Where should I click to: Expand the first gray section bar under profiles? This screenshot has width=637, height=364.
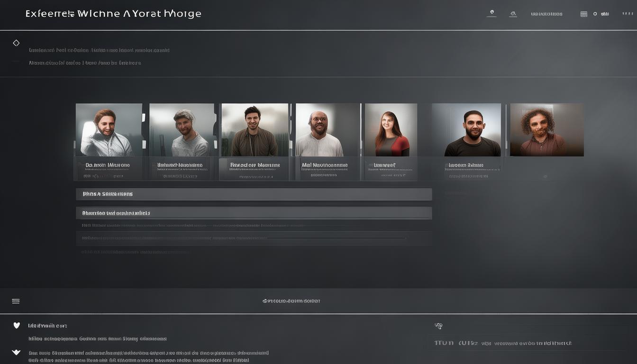point(254,194)
